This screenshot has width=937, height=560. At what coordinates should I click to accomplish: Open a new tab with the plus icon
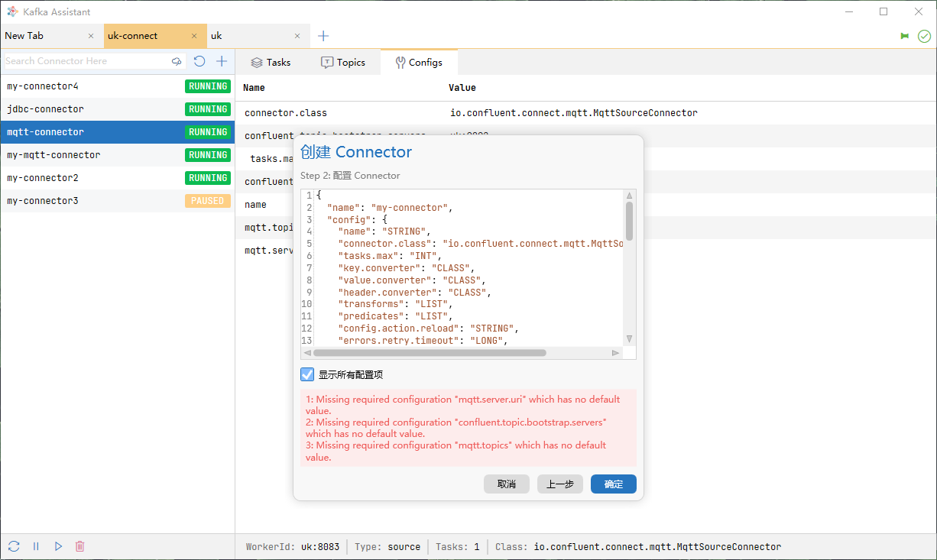tap(323, 35)
